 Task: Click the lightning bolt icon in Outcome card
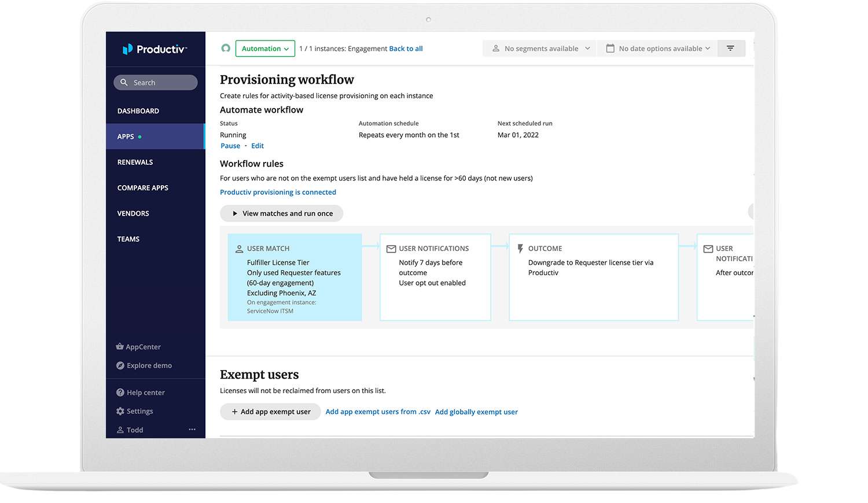click(520, 249)
